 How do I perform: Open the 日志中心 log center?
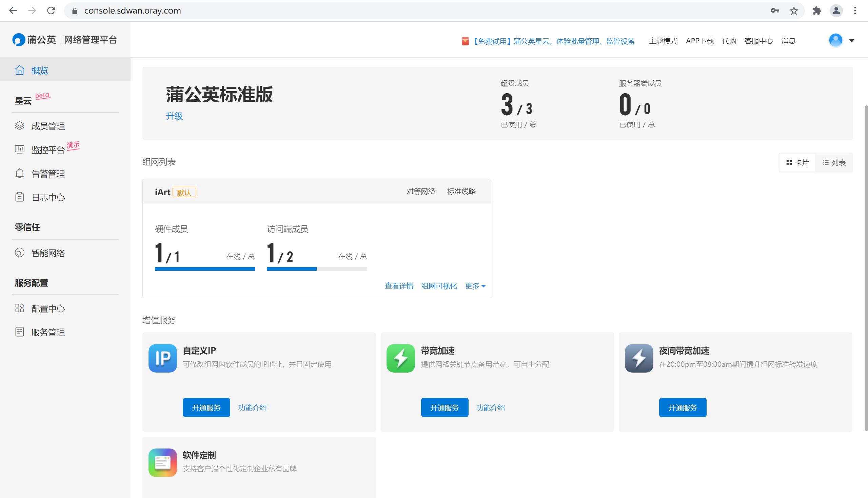tap(47, 197)
